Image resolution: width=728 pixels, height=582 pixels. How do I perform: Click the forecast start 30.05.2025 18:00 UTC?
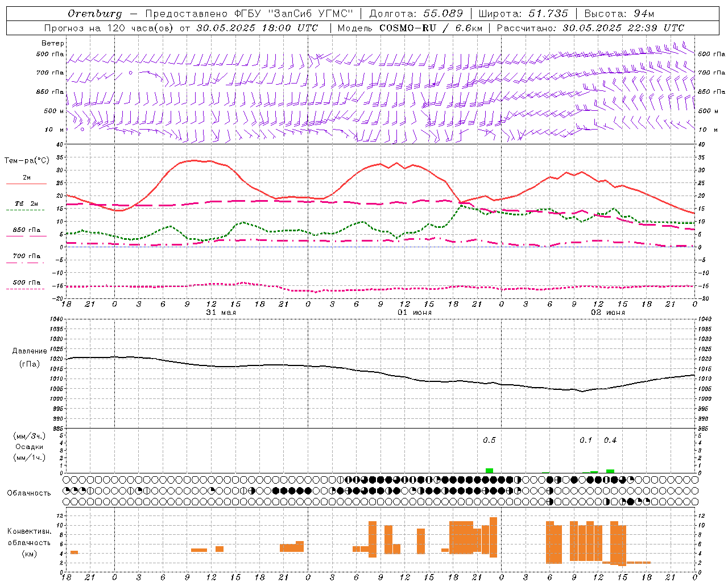257,28
